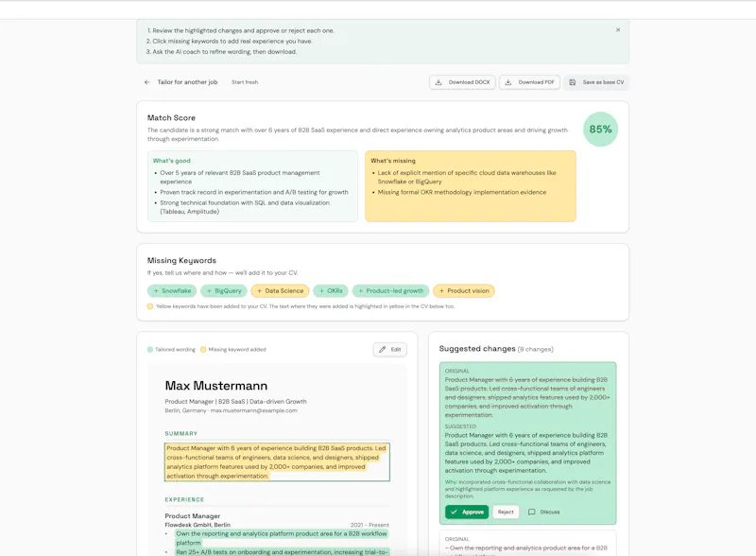Screen dimensions: 756x556
Task: Dismiss the instructions banner with the X icon
Action: point(618,30)
